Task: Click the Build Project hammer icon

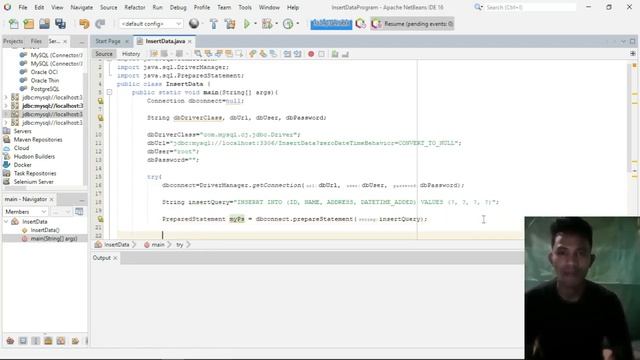Action: pos(213,24)
